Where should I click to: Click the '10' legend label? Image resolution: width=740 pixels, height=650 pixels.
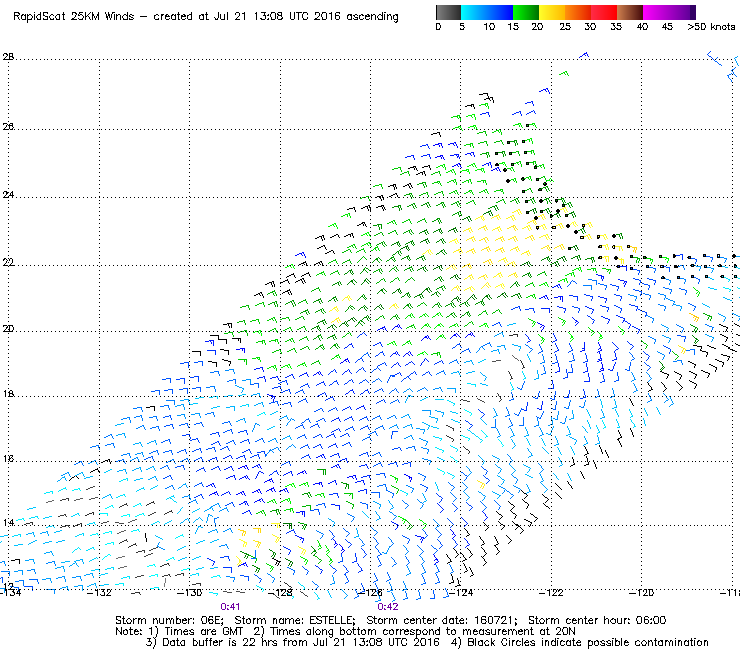(x=489, y=27)
